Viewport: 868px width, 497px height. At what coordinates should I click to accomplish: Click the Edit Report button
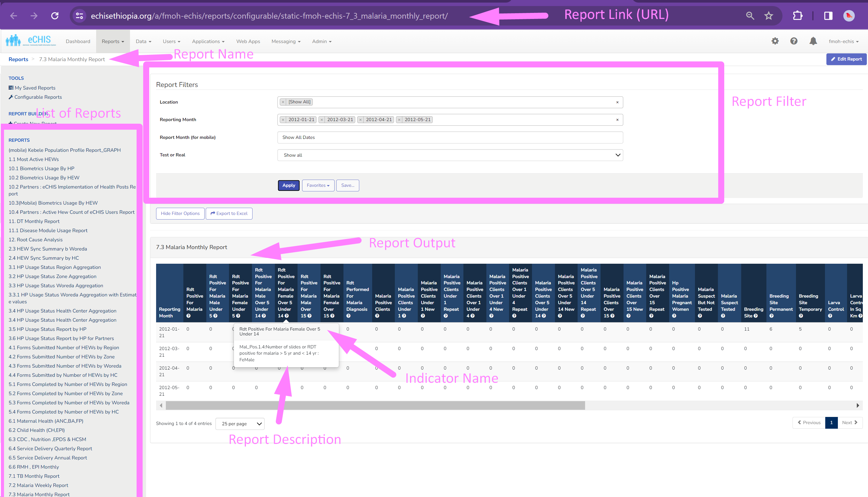[x=846, y=59]
